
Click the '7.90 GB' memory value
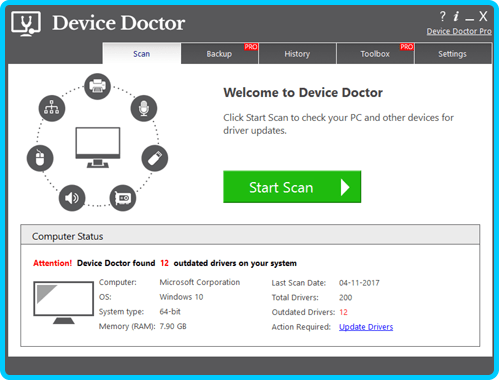click(x=173, y=326)
